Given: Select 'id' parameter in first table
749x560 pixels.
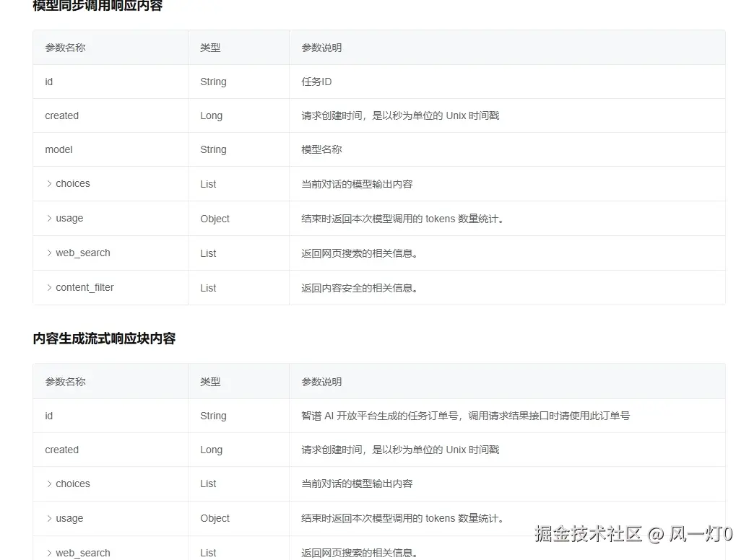Looking at the screenshot, I should pos(48,82).
